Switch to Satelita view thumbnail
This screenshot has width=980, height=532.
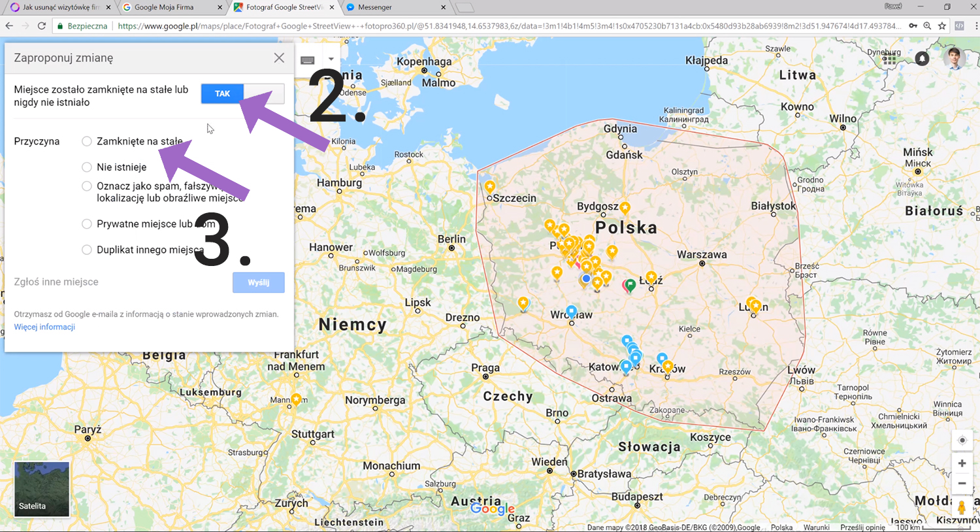click(x=42, y=490)
